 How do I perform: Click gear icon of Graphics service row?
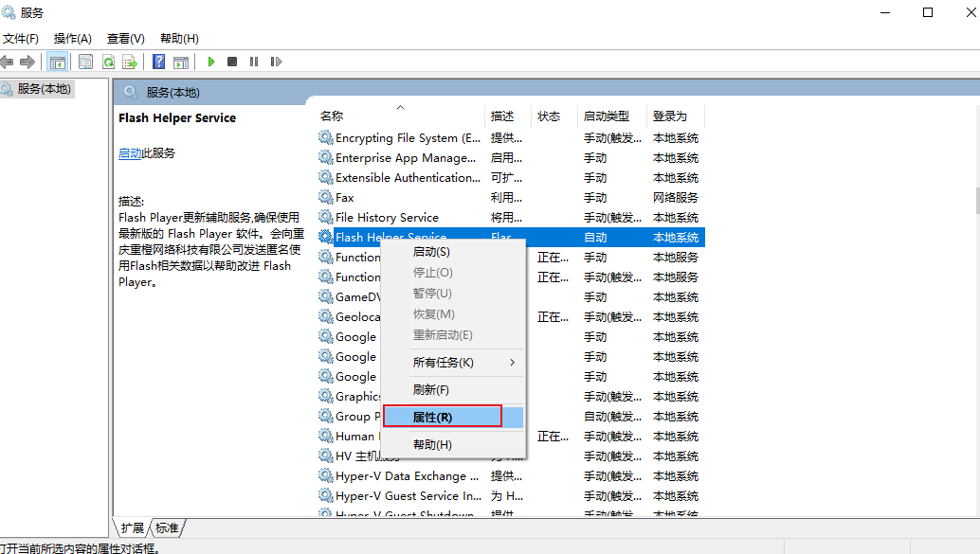[x=325, y=396]
